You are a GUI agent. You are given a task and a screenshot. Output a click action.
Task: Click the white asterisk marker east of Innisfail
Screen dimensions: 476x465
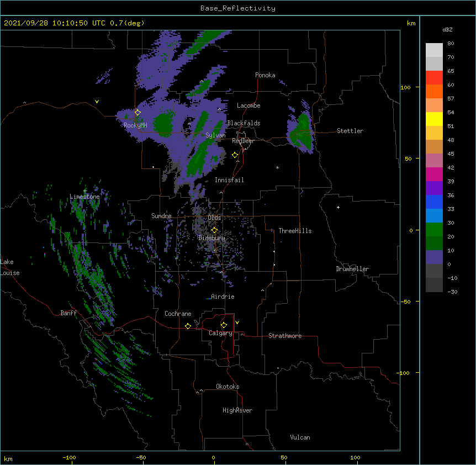pos(277,167)
